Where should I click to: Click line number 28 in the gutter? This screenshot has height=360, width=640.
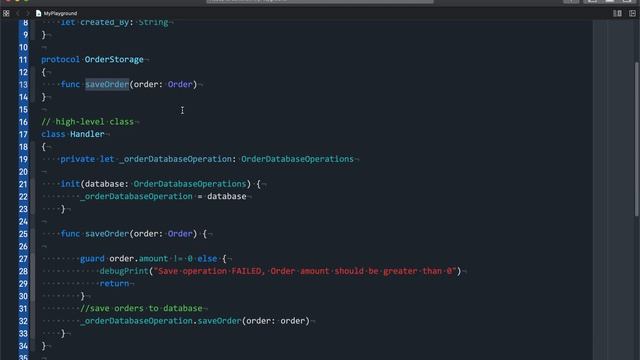(23, 271)
